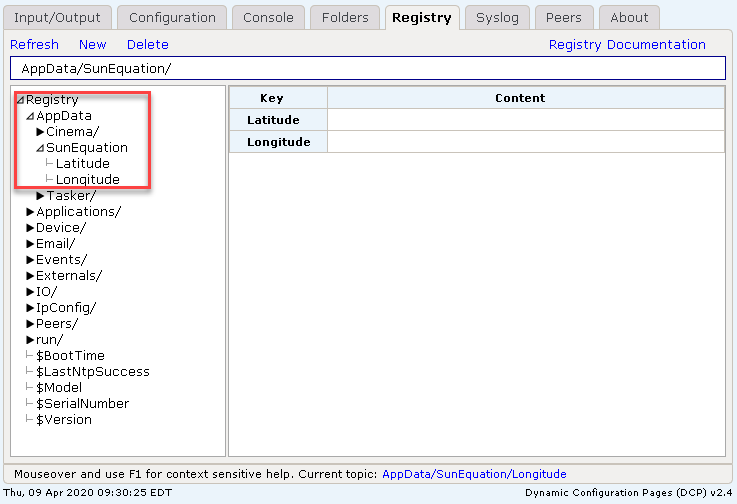This screenshot has height=504, width=737.
Task: Select the AppData tree label
Action: pos(64,116)
